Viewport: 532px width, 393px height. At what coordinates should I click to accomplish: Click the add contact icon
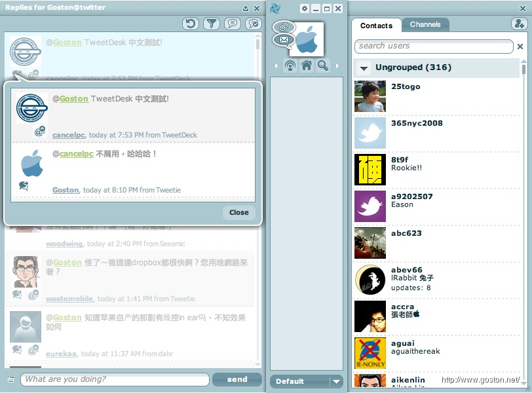pos(518,24)
